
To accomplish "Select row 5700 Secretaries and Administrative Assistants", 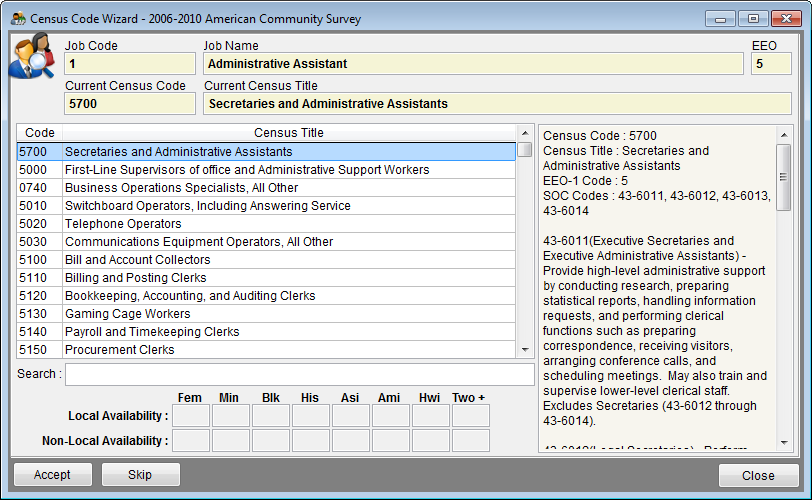I will tap(266, 152).
